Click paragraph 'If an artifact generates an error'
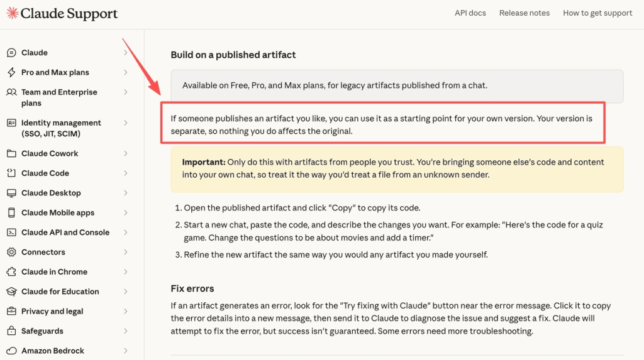 pos(391,319)
